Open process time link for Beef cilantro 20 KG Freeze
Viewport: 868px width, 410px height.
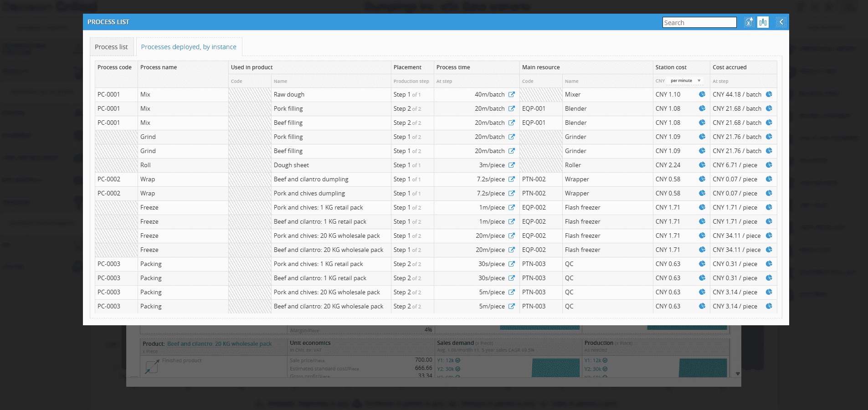coord(512,250)
